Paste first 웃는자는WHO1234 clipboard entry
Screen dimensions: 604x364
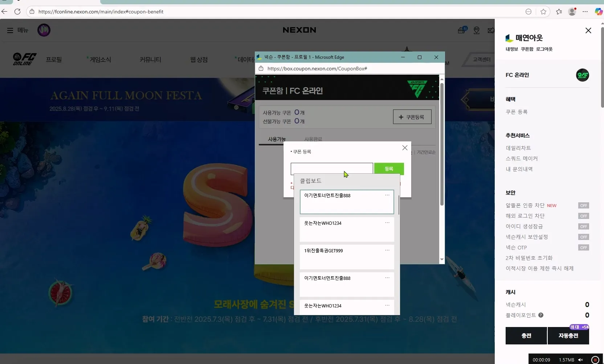(x=347, y=229)
